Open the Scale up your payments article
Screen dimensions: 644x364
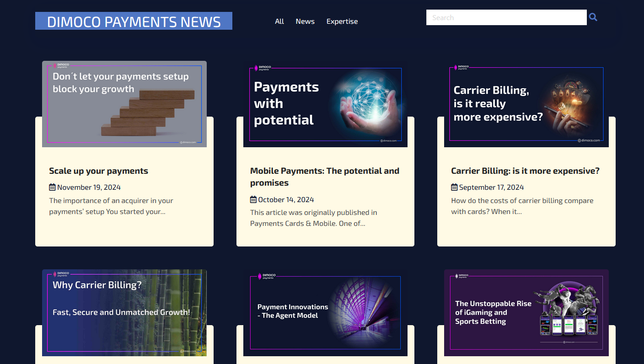coord(98,171)
